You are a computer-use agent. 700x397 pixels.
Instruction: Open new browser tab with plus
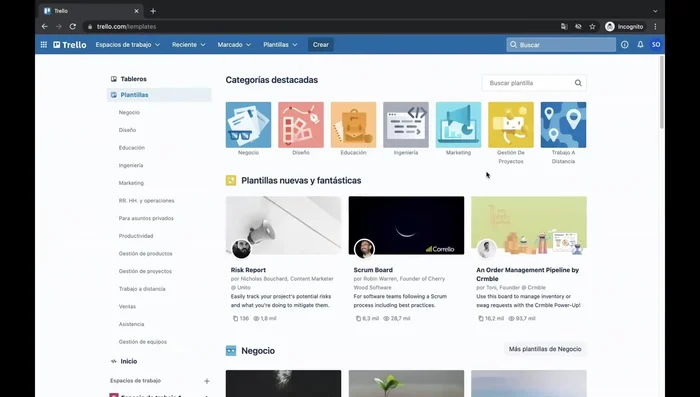click(153, 11)
